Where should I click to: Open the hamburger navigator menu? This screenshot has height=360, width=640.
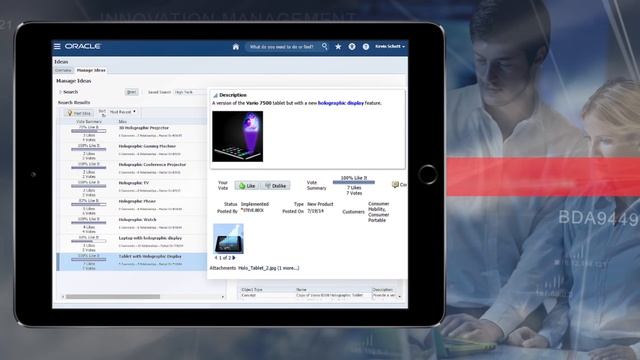coord(57,47)
